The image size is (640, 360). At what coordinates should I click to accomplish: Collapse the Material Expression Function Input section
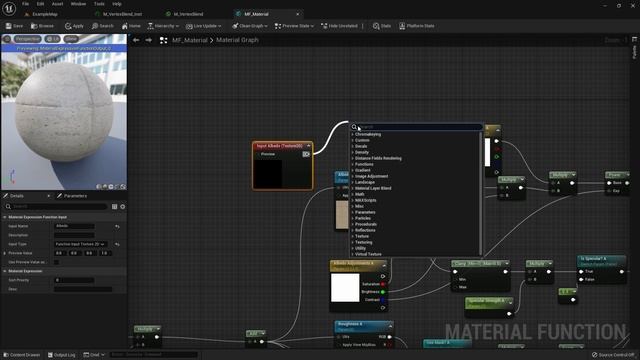(x=5, y=217)
